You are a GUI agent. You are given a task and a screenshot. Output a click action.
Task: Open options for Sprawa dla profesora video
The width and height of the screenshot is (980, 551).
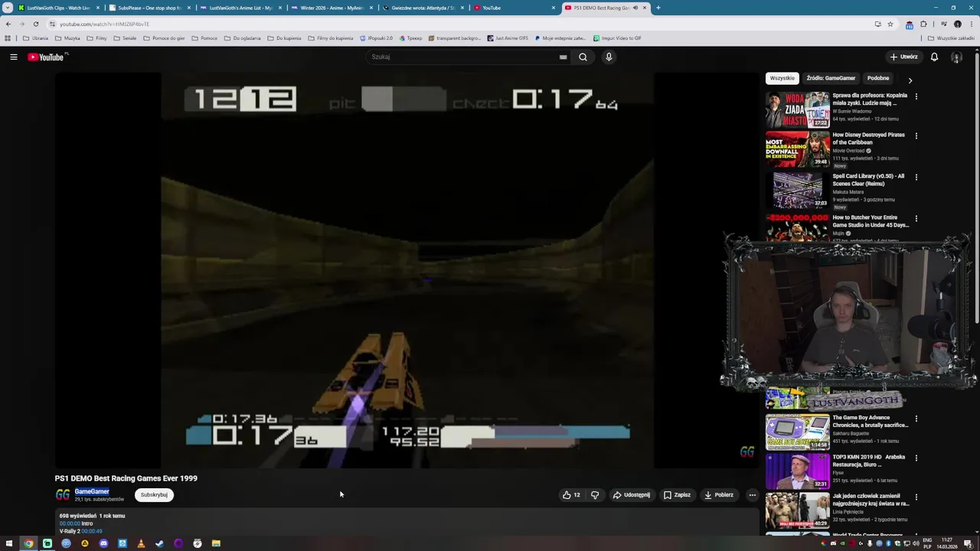tap(916, 96)
